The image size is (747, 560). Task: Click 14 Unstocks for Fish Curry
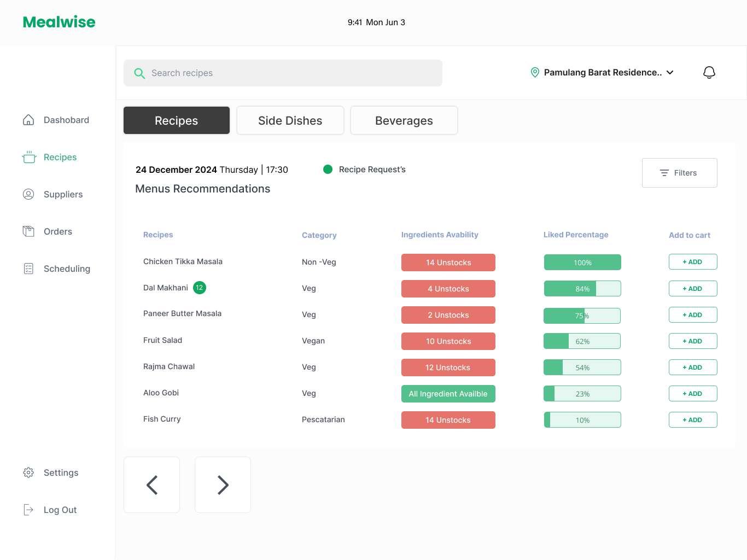[x=448, y=420]
